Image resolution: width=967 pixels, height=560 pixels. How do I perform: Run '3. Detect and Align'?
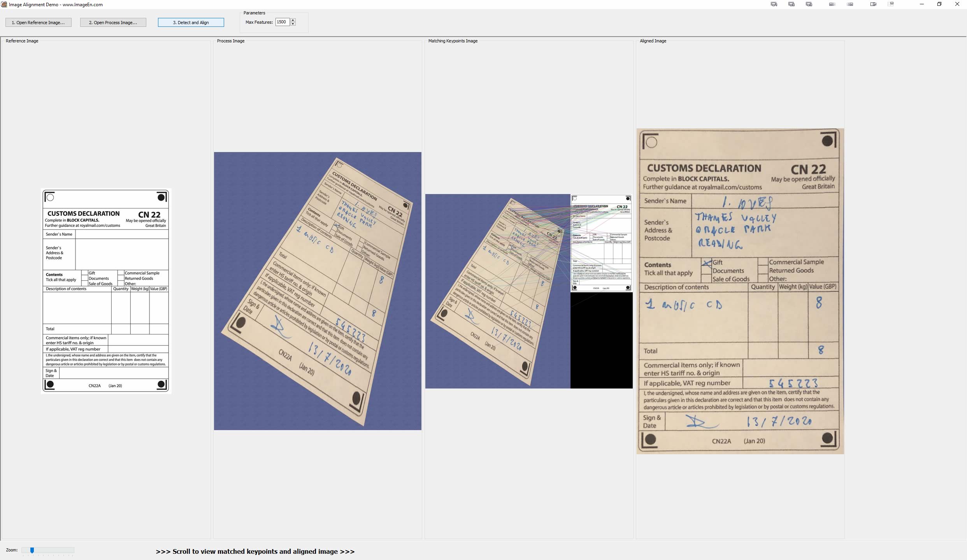coord(191,23)
